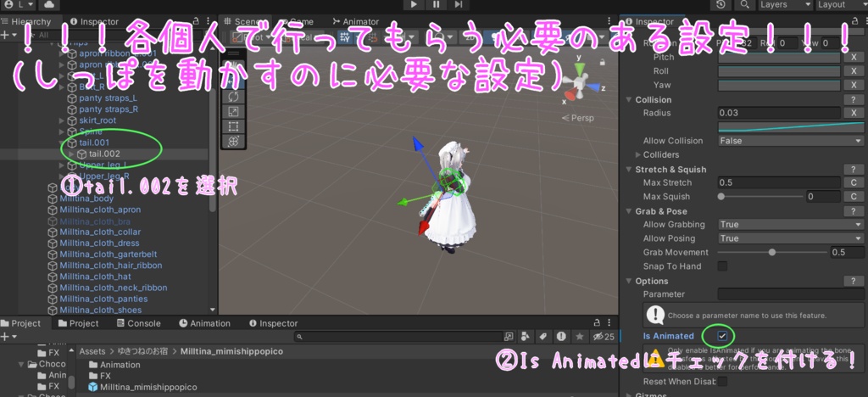Viewport: 868px width, 397px height.
Task: Open the cloud services icon
Action: click(x=49, y=4)
